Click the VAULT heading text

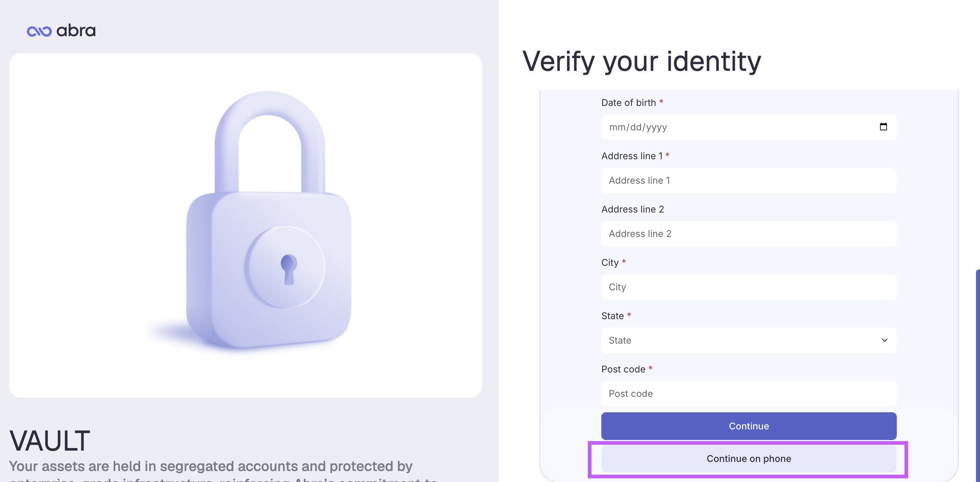pos(50,440)
